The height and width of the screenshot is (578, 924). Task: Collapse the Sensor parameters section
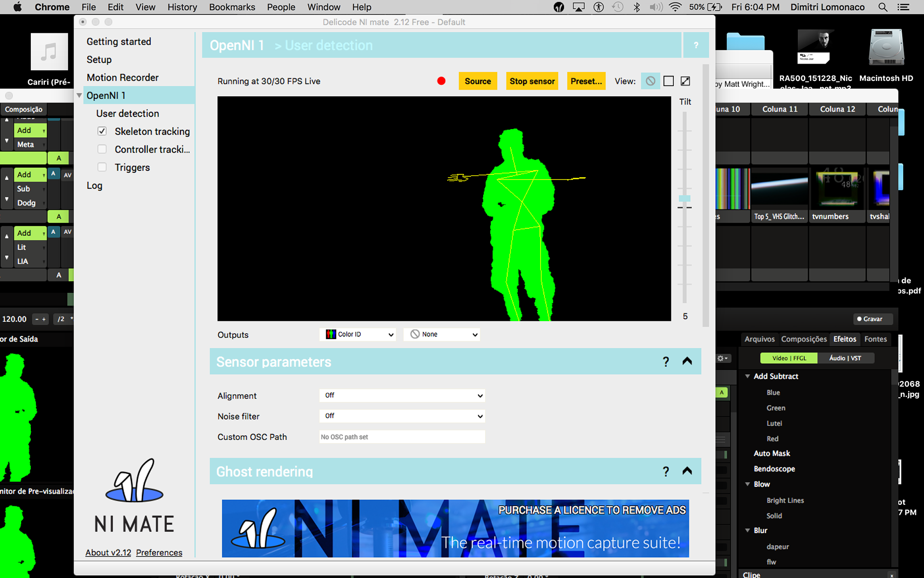tap(687, 361)
